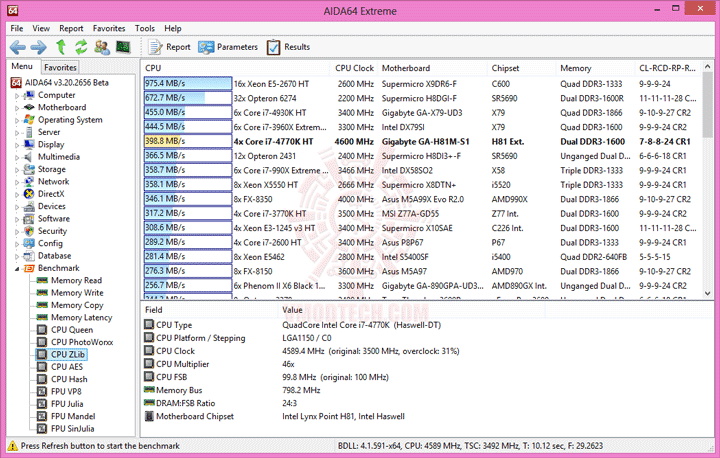Click the results list scroll-down arrow
Viewport: 720px width, 458px height.
pos(708,294)
